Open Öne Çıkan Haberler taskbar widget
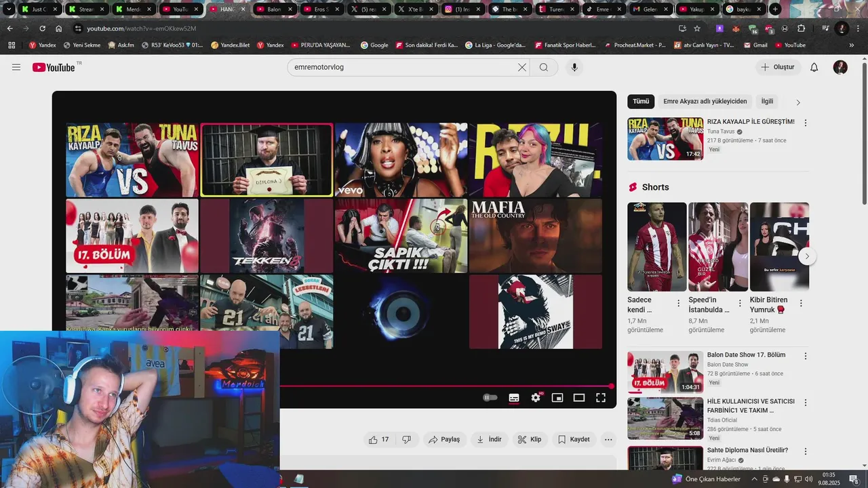The height and width of the screenshot is (488, 868). 706,479
